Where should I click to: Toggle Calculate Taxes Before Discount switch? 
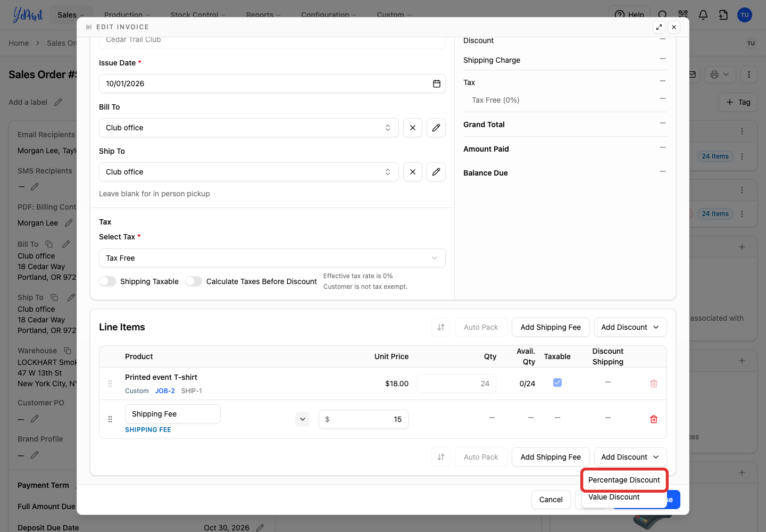pos(194,281)
